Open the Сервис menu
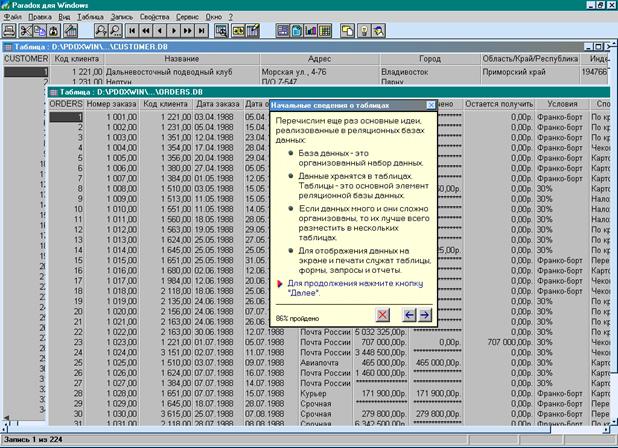This screenshot has width=618, height=448. pyautogui.click(x=187, y=17)
